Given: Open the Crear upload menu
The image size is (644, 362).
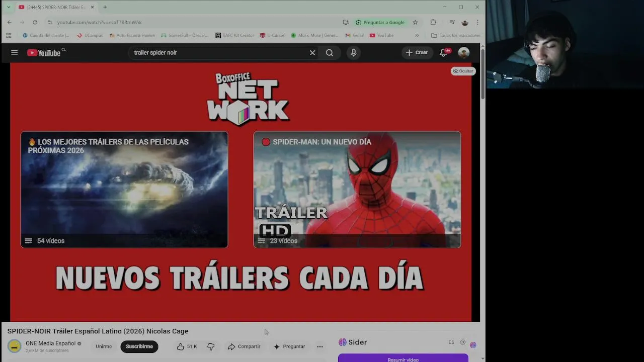Looking at the screenshot, I should (417, 53).
